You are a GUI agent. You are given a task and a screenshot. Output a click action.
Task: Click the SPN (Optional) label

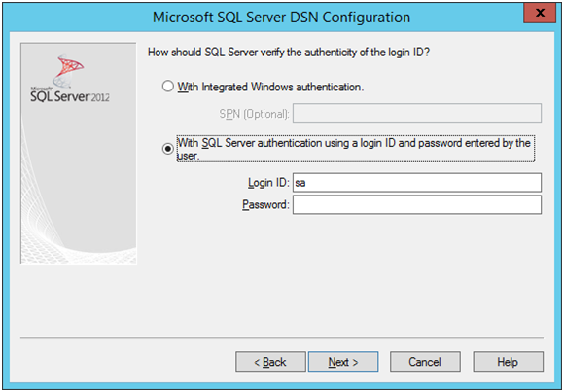254,114
